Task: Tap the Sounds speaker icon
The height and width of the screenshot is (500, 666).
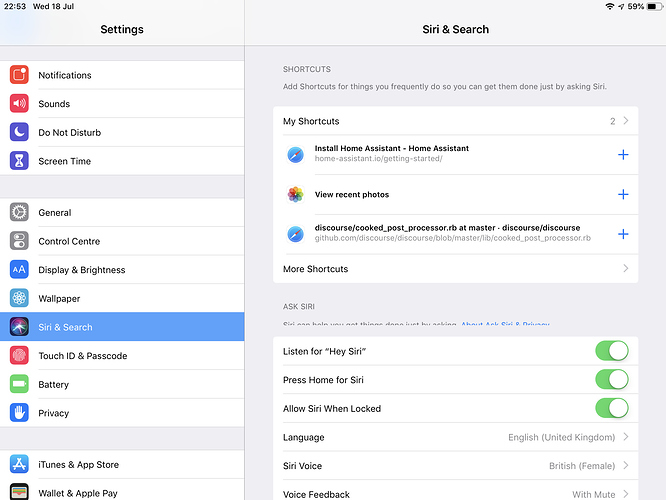Action: [x=19, y=103]
